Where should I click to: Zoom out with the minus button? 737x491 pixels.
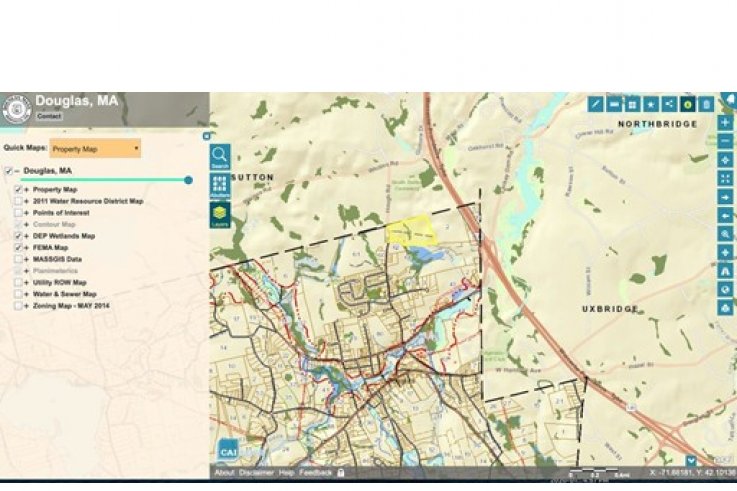coord(725,141)
